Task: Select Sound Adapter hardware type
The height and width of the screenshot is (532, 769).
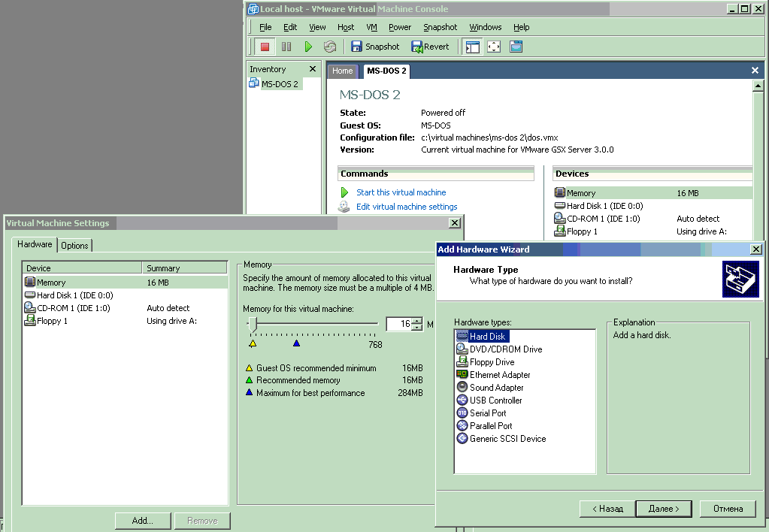Action: pos(490,388)
